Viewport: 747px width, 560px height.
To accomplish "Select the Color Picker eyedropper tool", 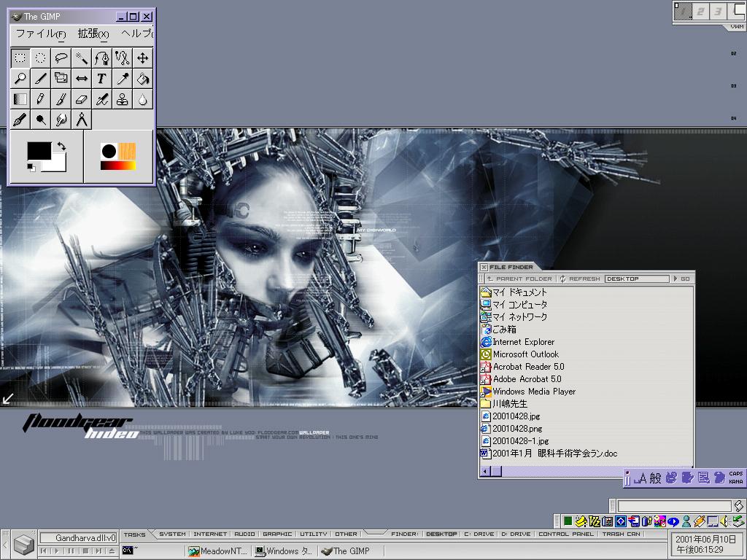I will (x=123, y=79).
